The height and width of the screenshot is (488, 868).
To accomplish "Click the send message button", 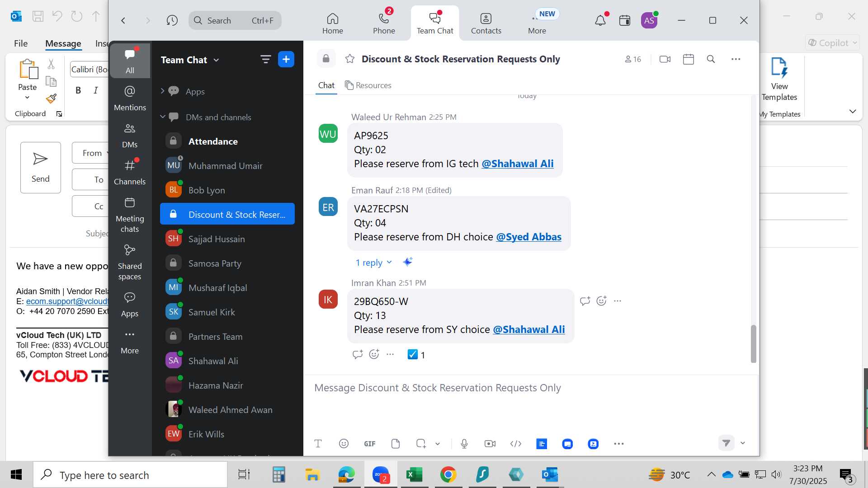I will pos(726,443).
